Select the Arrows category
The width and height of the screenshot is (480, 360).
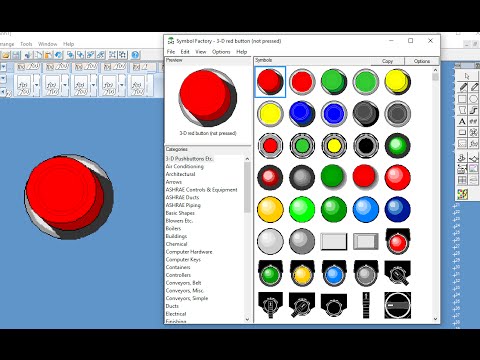tap(174, 182)
